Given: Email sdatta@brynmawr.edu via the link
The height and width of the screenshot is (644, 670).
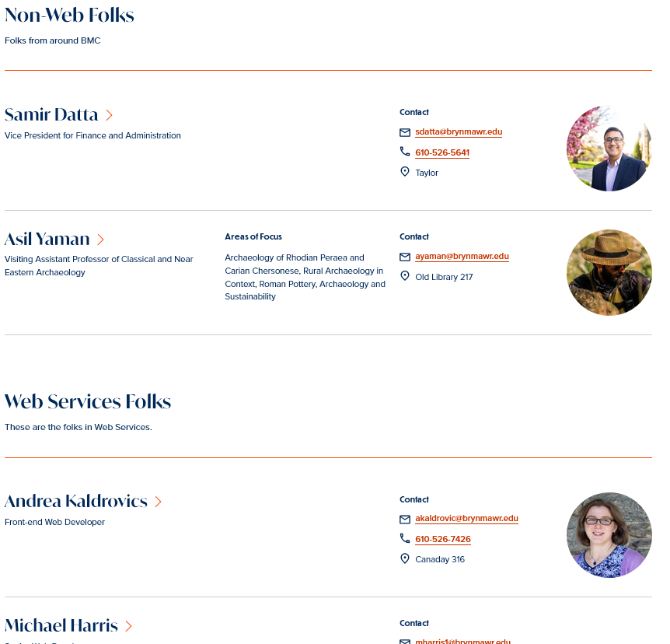Looking at the screenshot, I should tap(459, 132).
